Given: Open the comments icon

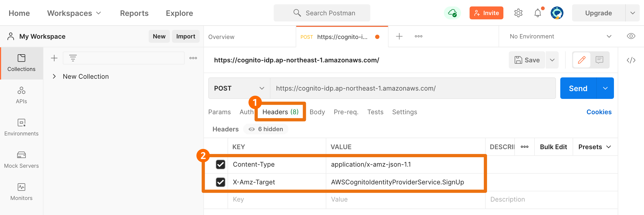Looking at the screenshot, I should coord(599,60).
